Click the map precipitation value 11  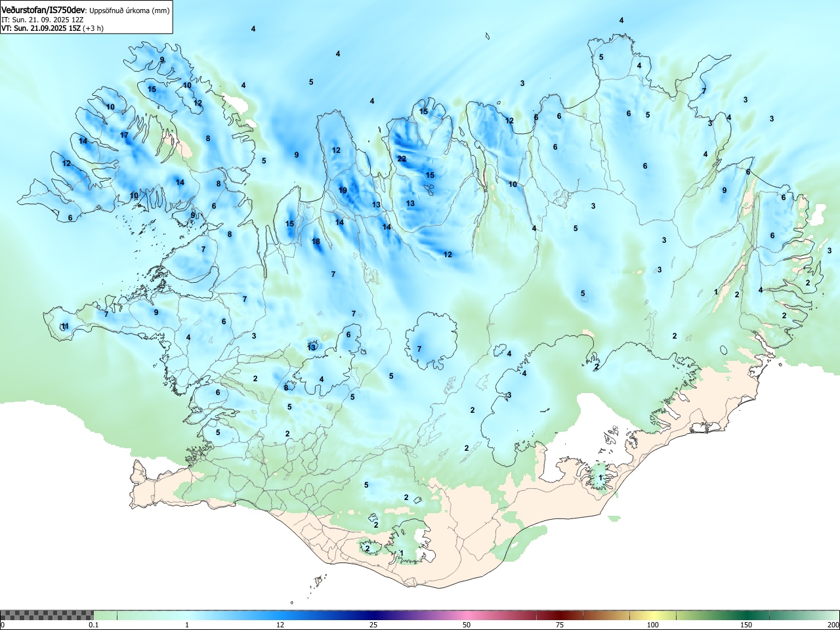point(64,326)
